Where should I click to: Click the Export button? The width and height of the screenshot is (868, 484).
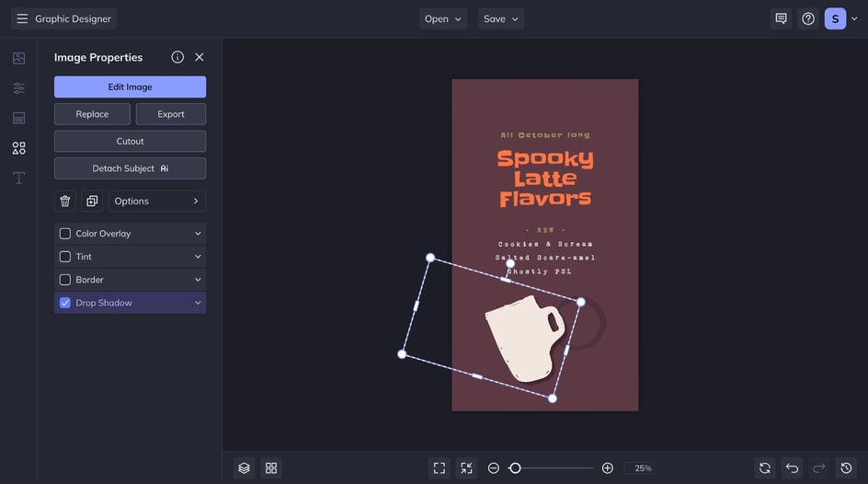click(x=170, y=114)
